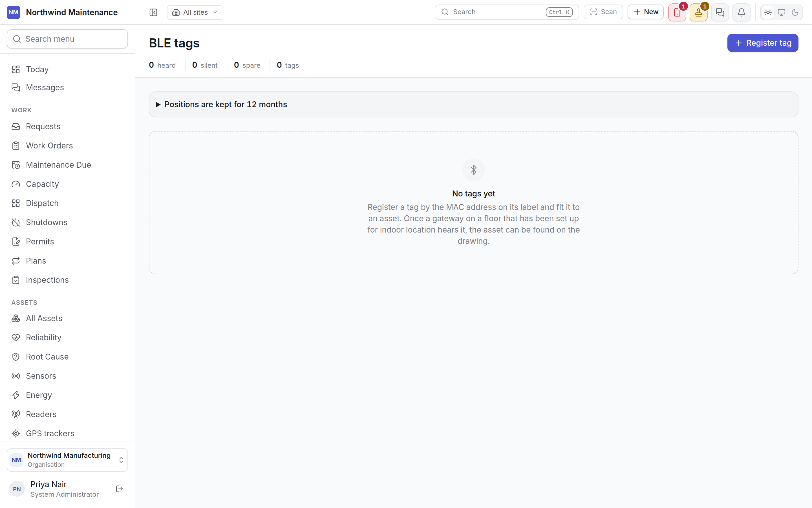Click the 0 silent stat
This screenshot has width=812, height=508.
[205, 65]
